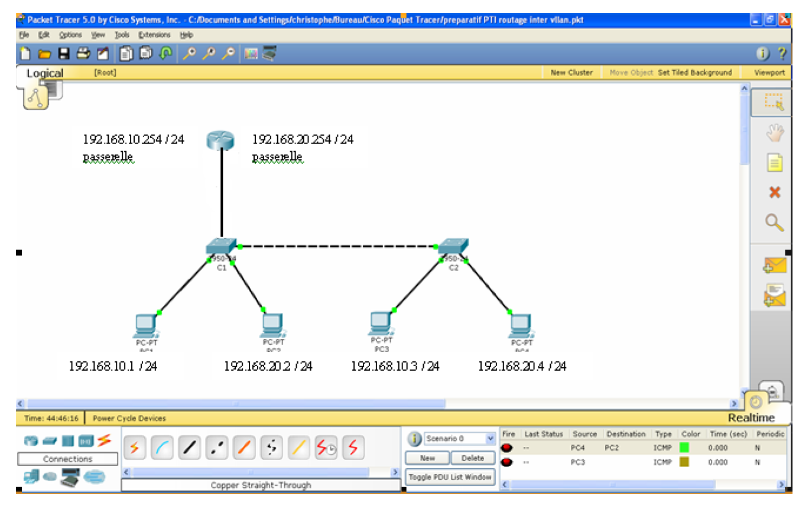Click Toggle PDU List Window button
This screenshot has width=812, height=506.
[450, 477]
